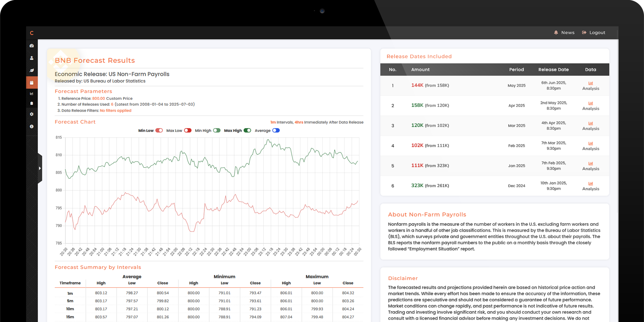The height and width of the screenshot is (322, 644).
Task: Click the orange C logo in top bar
Action: point(32,33)
